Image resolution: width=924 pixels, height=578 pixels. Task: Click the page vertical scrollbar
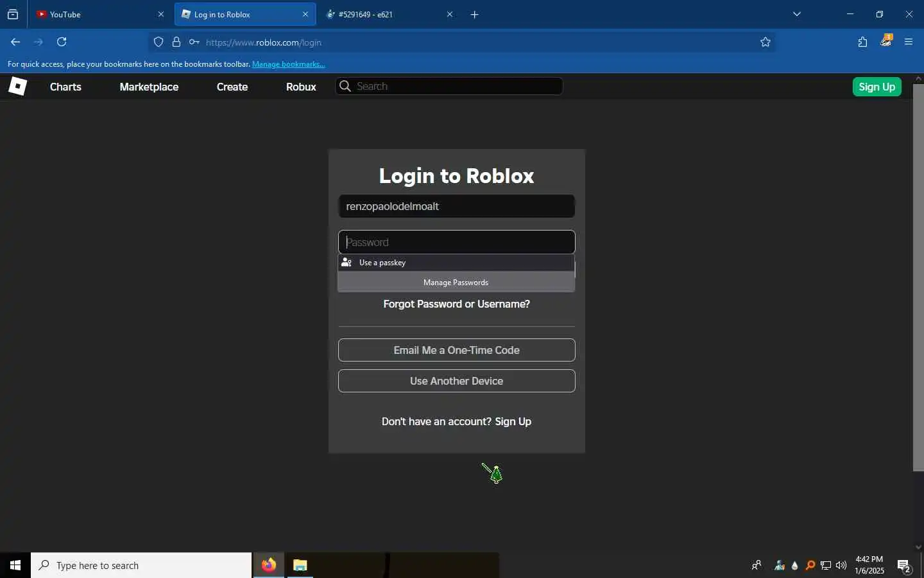(x=918, y=277)
